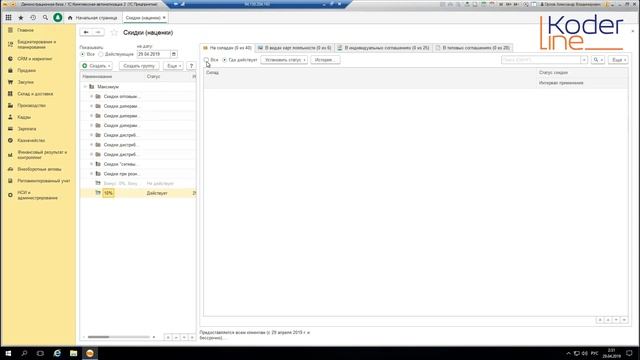The image size is (640, 360).
Task: Switch to В индивидуальных соглашениях tab
Action: 383,48
